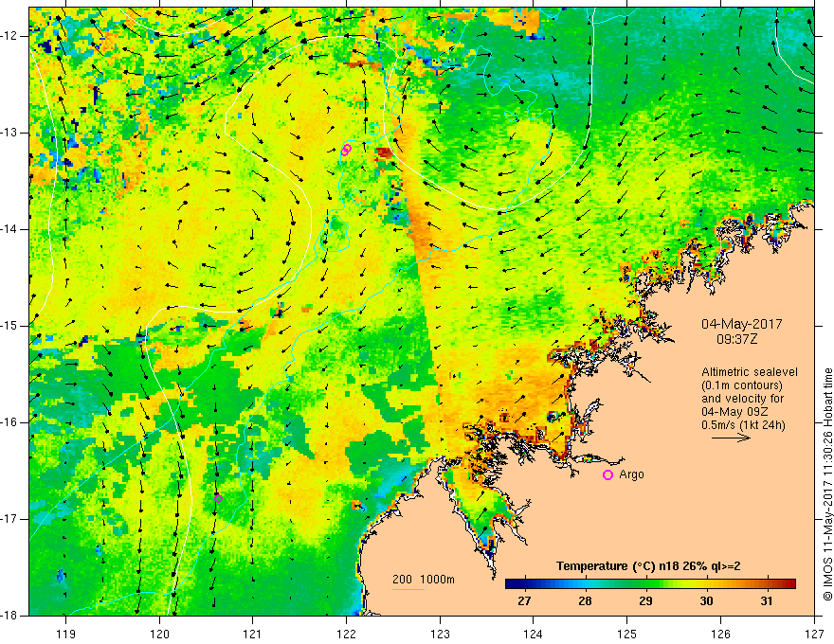
Task: Click the colorbar tick label 27
Action: coord(524,601)
